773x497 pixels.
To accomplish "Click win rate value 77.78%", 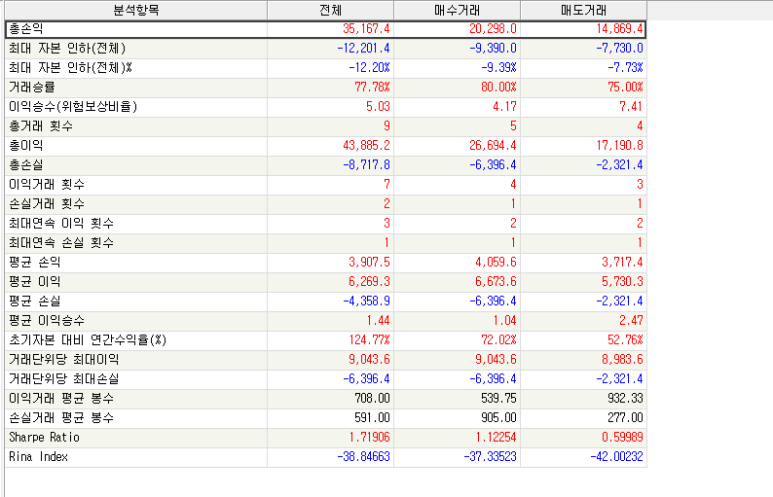I will tap(372, 87).
